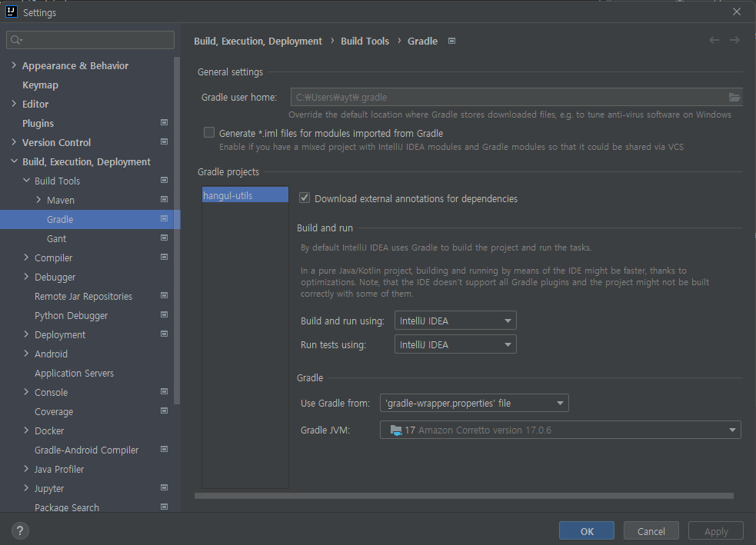Click project-level icon beside Gant

(164, 238)
